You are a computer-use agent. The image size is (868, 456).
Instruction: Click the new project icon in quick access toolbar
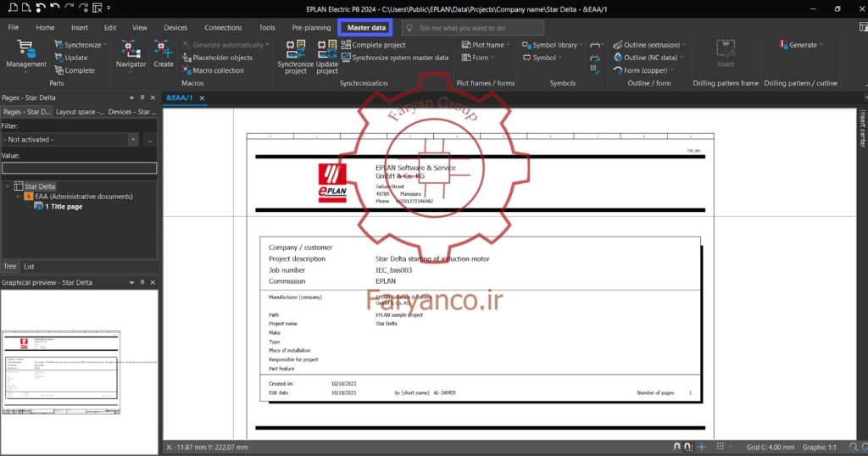tap(12, 8)
